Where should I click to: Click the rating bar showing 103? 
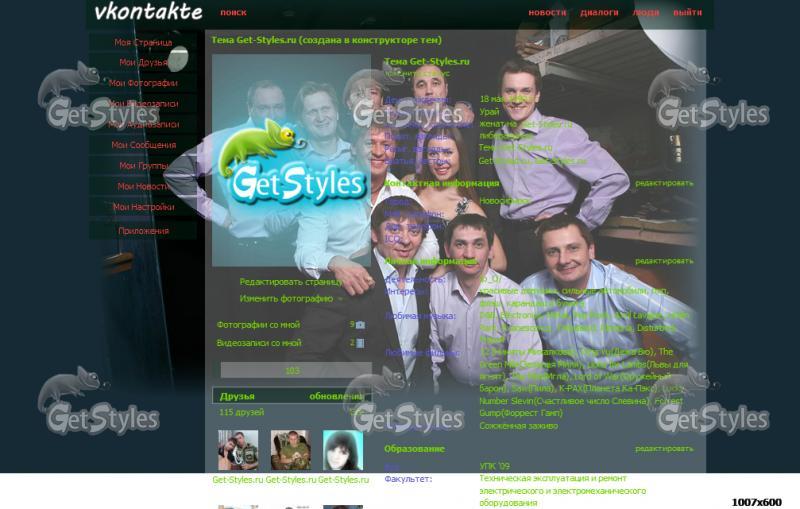(292, 371)
